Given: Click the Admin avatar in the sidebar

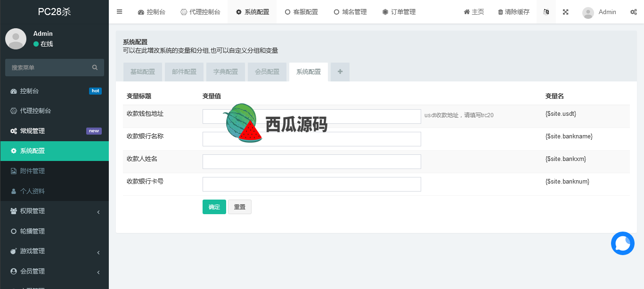Looking at the screenshot, I should pos(16,39).
